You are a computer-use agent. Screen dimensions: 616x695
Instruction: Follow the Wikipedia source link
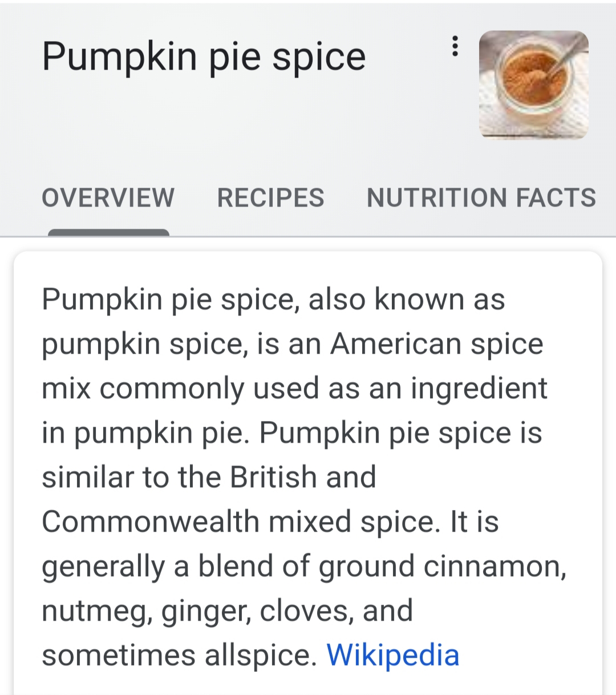pyautogui.click(x=392, y=654)
